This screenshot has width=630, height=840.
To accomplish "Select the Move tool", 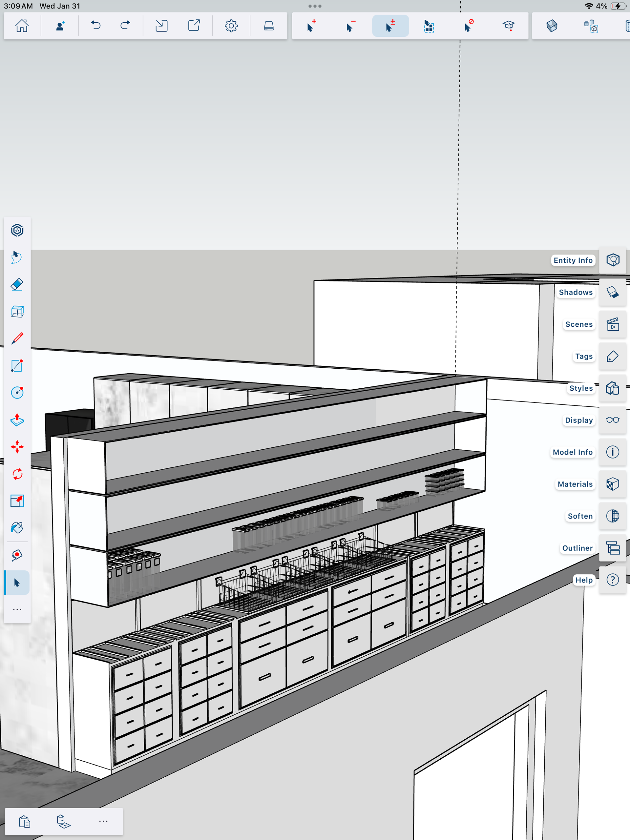I will coord(17,447).
